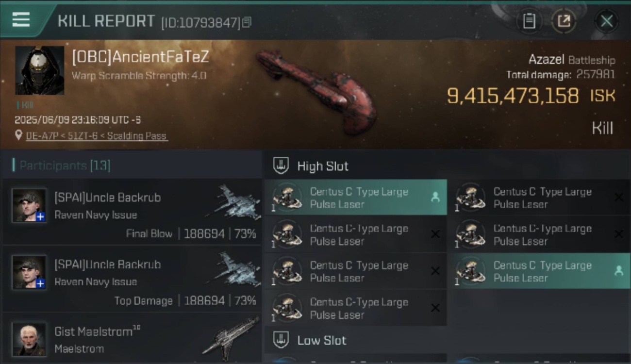The image size is (631, 364).
Task: Open DE-A7P Scalding Pass location link
Action: click(96, 136)
